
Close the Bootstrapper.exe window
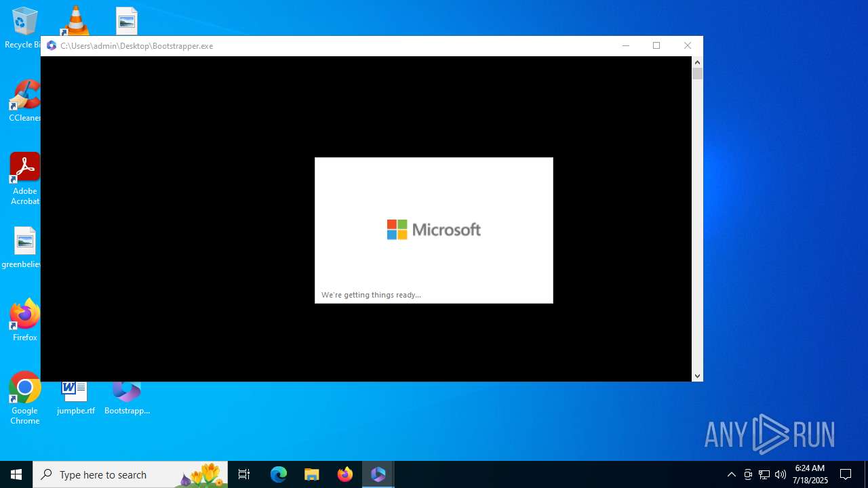(x=688, y=46)
